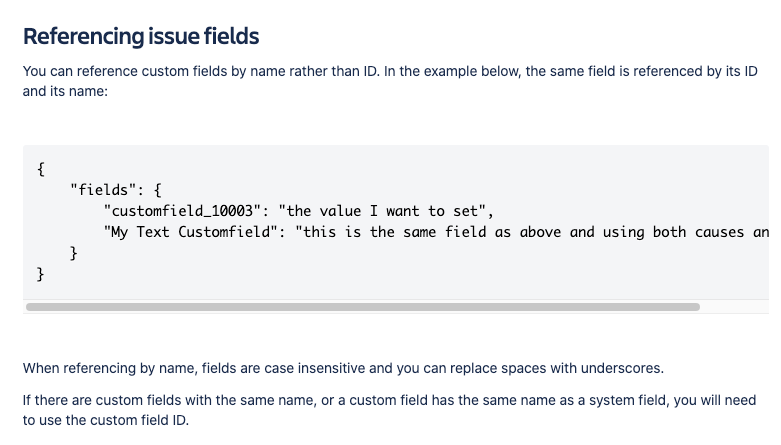Click the closing brace of the fields object

tap(74, 253)
